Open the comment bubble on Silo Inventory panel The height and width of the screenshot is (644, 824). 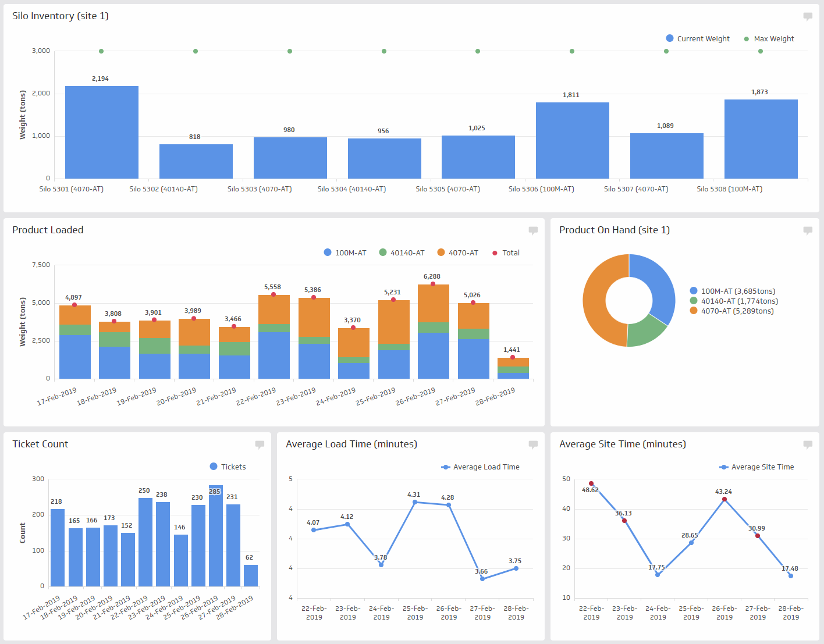pyautogui.click(x=808, y=16)
